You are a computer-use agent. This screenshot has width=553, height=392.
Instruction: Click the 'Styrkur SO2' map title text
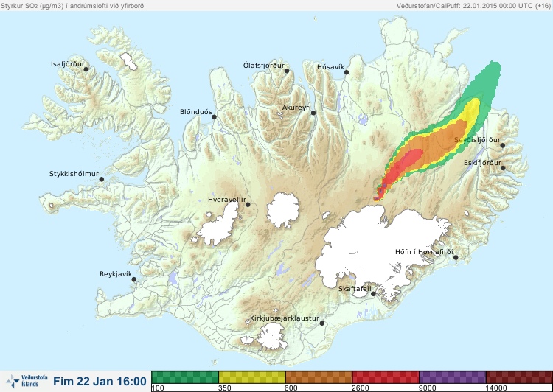point(72,6)
